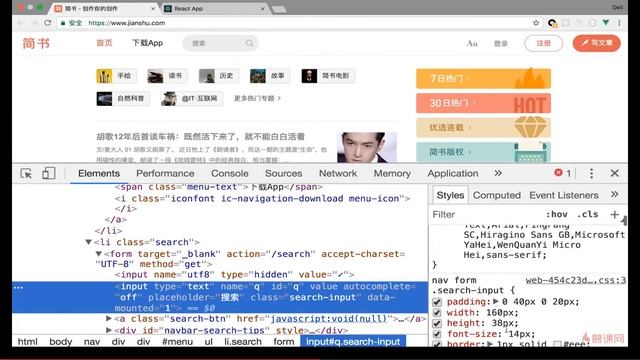Select the nav breadcrumb item
The height and width of the screenshot is (360, 640).
(x=92, y=342)
